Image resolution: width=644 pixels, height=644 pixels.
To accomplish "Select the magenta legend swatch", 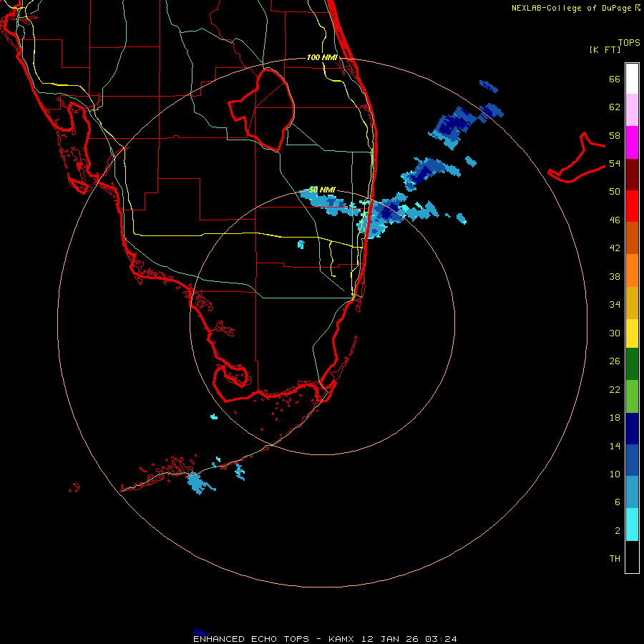I will 632,142.
